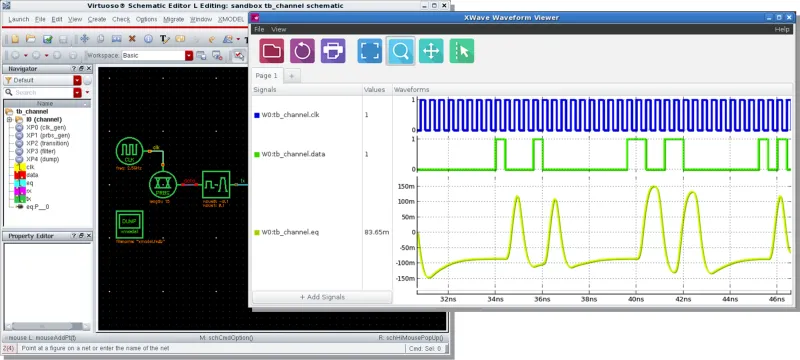Screen dimensions: 800x360
Task: Click the blue Move arrows icon in Virtuoso
Action: [x=85, y=39]
